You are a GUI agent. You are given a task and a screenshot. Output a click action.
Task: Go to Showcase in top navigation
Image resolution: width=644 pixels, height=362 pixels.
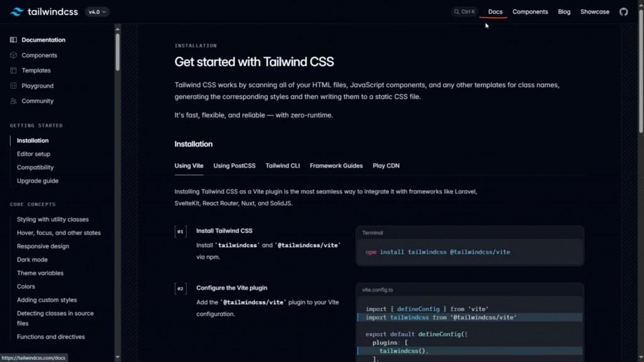click(594, 12)
